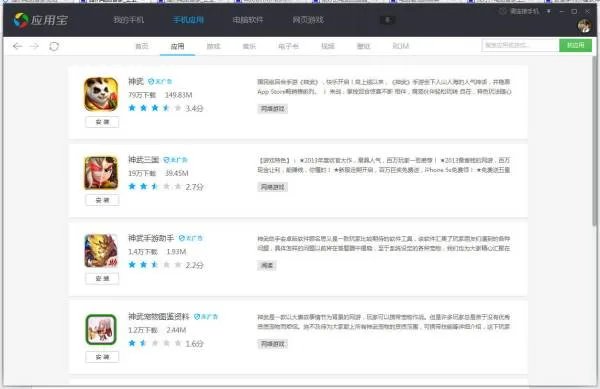This screenshot has height=389, width=600.
Task: Switch to the 视频 tab
Action: 328,46
